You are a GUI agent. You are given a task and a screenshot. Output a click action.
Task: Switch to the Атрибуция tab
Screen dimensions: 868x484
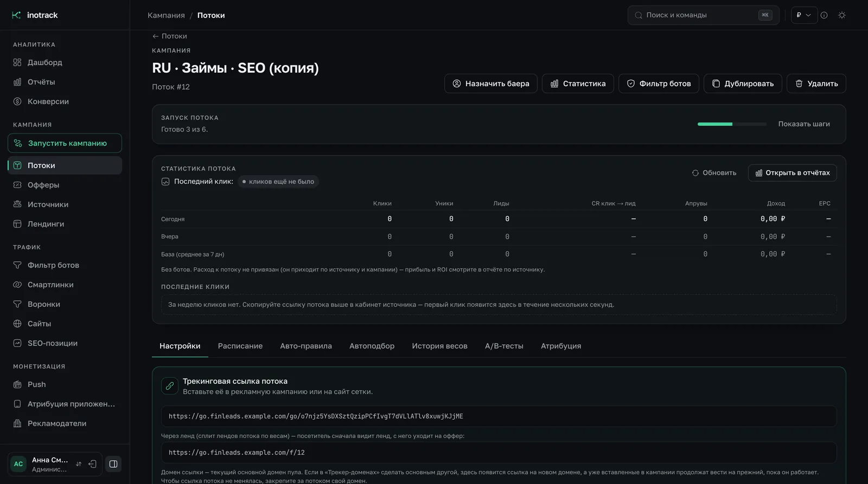click(561, 346)
